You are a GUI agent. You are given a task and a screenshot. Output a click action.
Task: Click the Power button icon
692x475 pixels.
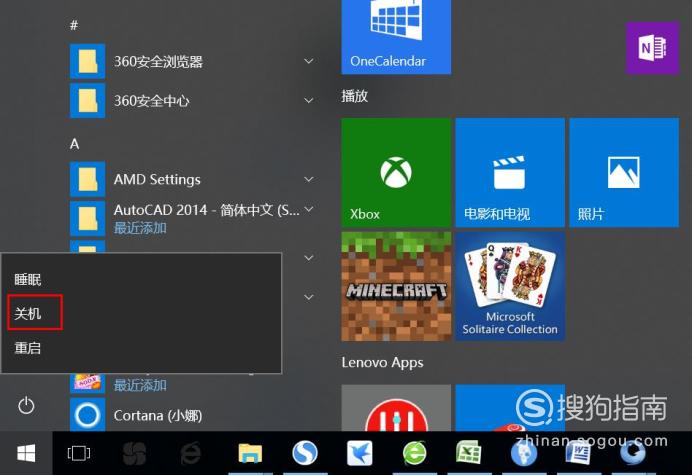[26, 405]
